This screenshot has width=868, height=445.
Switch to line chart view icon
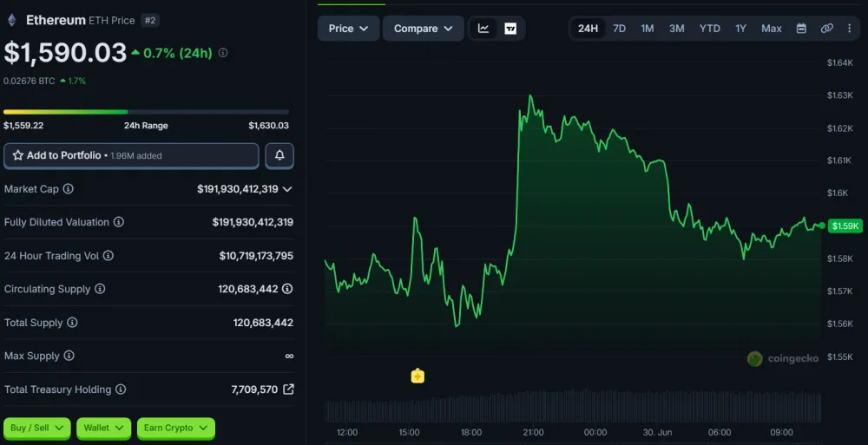tap(483, 29)
